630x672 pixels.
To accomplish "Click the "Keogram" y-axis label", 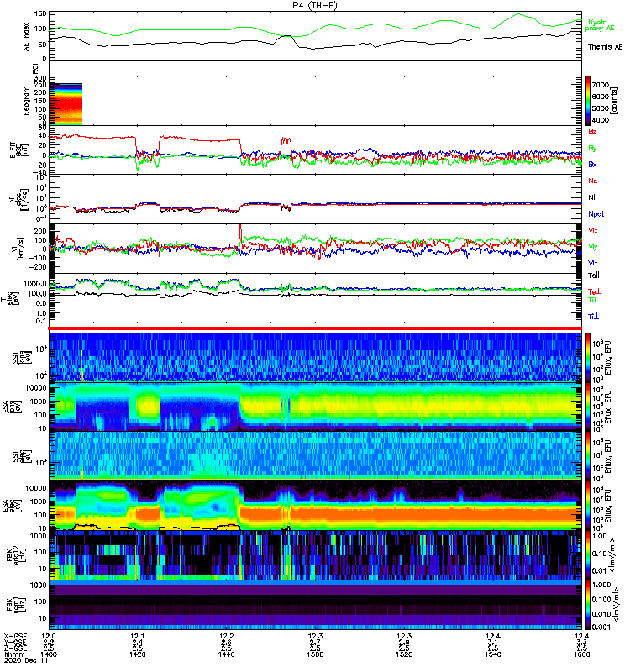I will [27, 101].
